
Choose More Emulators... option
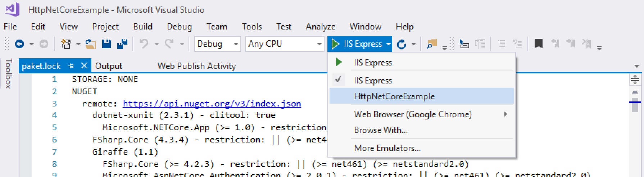click(x=422, y=148)
